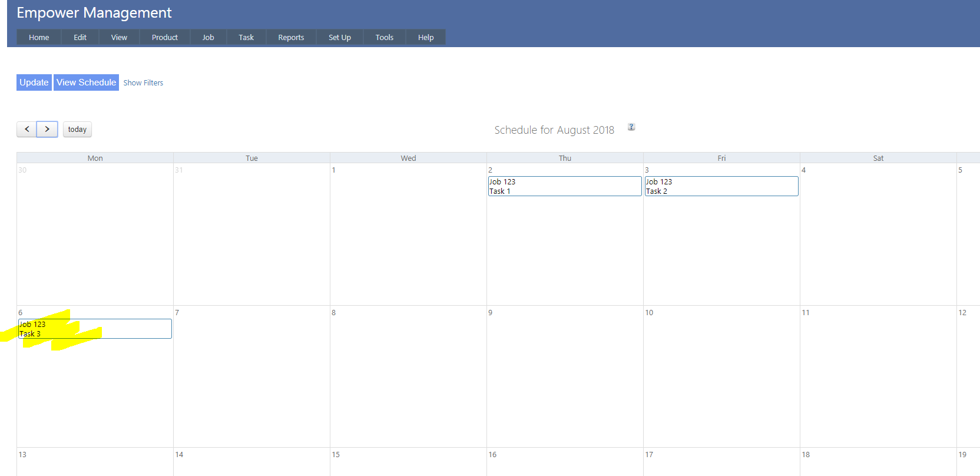
Task: Open the Set Up menu
Action: [339, 37]
